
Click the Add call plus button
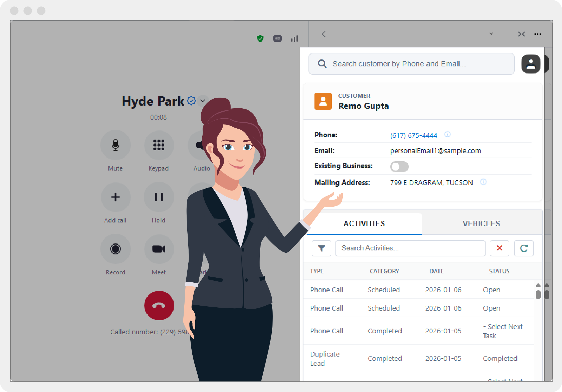coord(115,197)
